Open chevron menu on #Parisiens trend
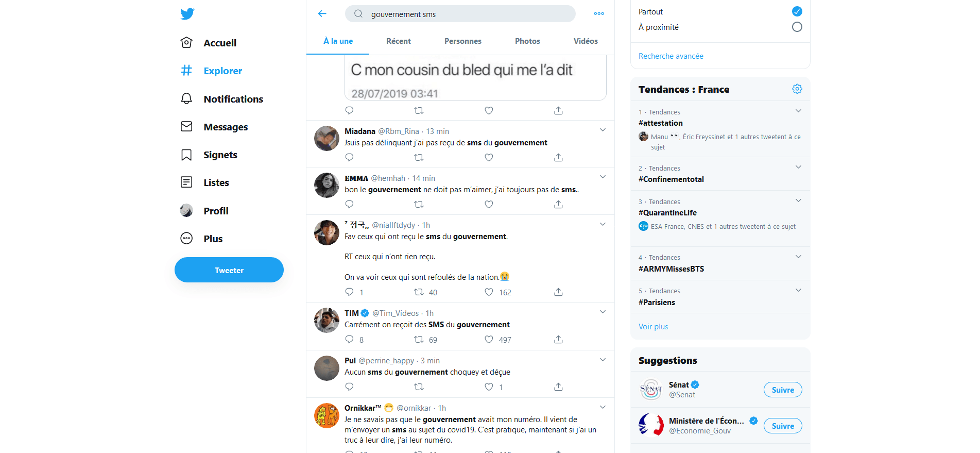980x453 pixels. [798, 290]
